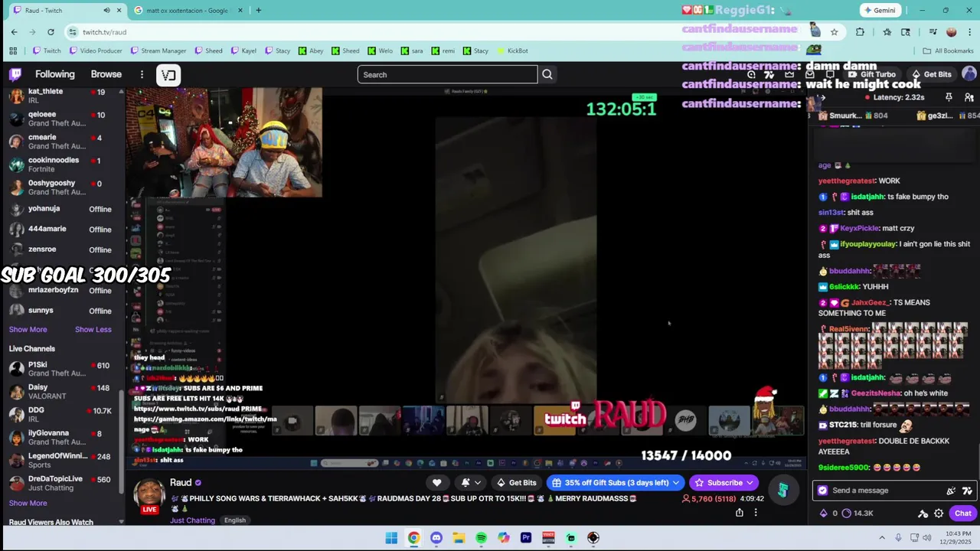Screen dimensions: 980x551
Task: Click Get Bits below the stream
Action: coord(516,482)
